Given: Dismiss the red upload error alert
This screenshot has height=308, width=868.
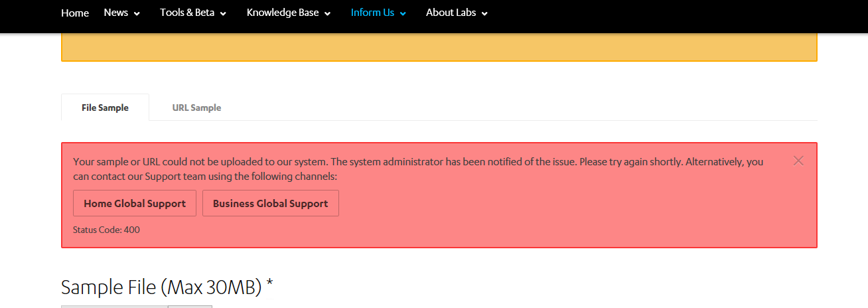Looking at the screenshot, I should [798, 161].
